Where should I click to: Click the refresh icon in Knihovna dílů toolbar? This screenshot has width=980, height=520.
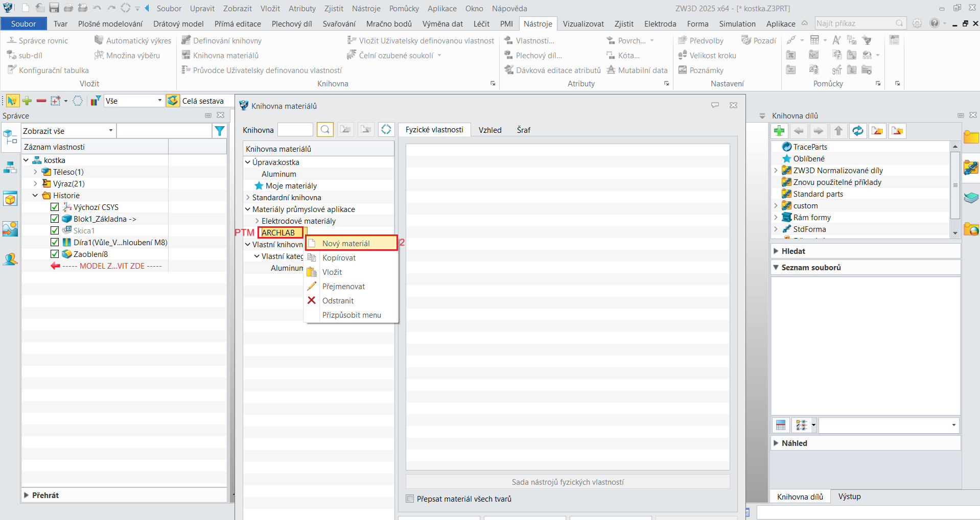pyautogui.click(x=857, y=131)
